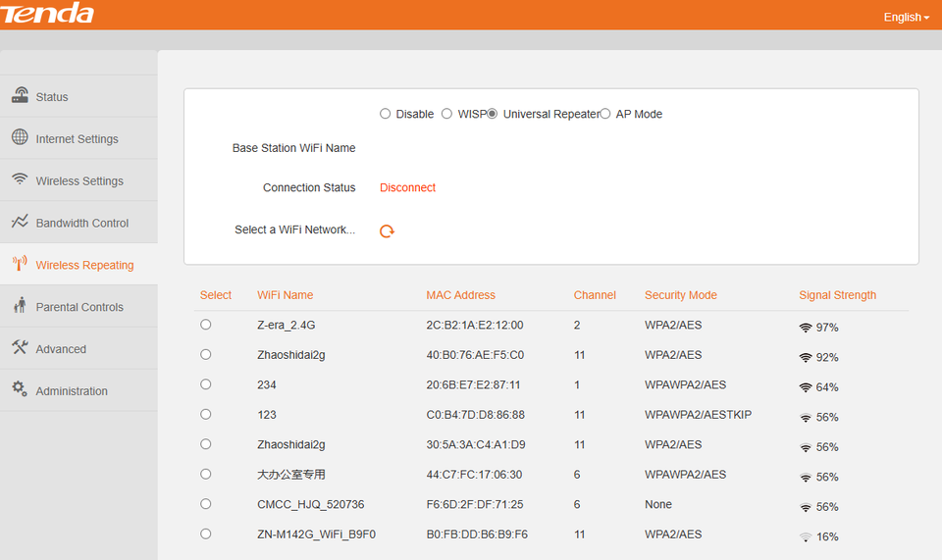Select the Z-era_2.4G network radio button
The width and height of the screenshot is (942, 560).
point(205,324)
